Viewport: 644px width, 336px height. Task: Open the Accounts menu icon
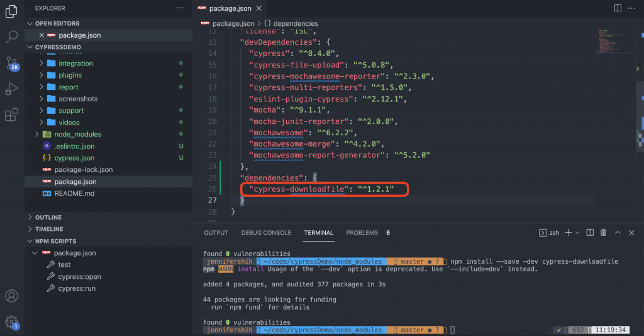click(x=11, y=296)
